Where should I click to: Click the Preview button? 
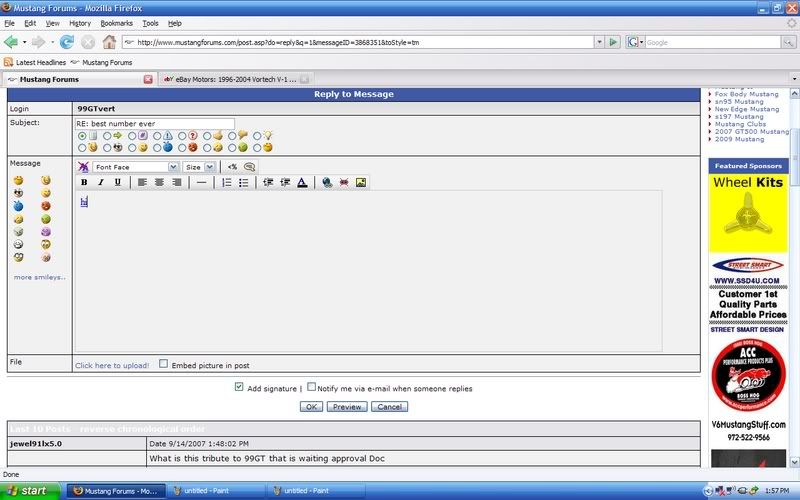click(347, 407)
